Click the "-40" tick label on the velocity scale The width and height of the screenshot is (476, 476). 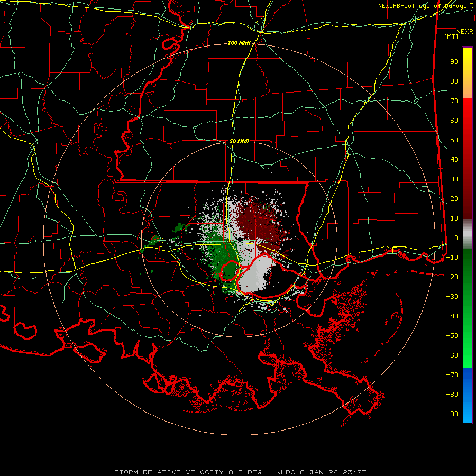452,316
